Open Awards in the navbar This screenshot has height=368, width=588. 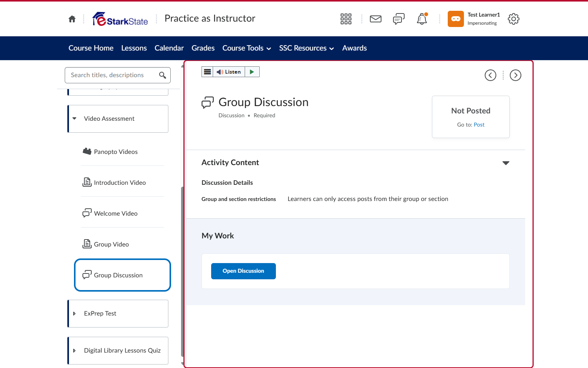pyautogui.click(x=354, y=48)
